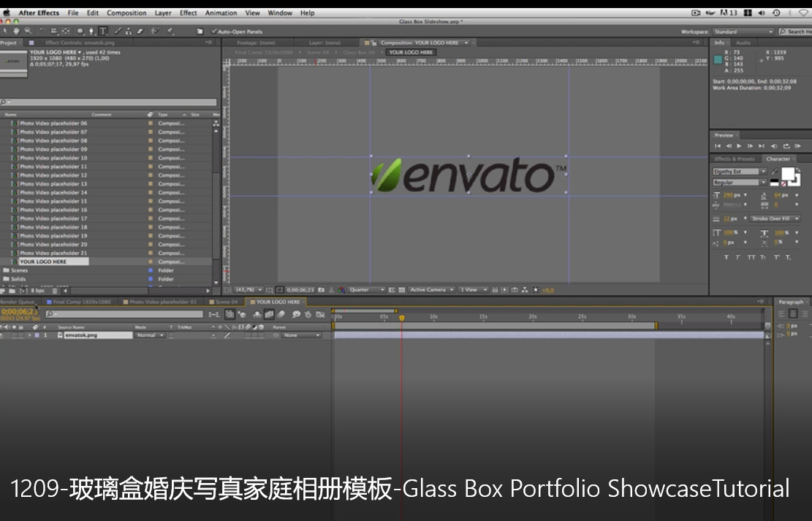Viewport: 812px width, 521px height.
Task: Set text color to black swatch
Action: click(774, 182)
